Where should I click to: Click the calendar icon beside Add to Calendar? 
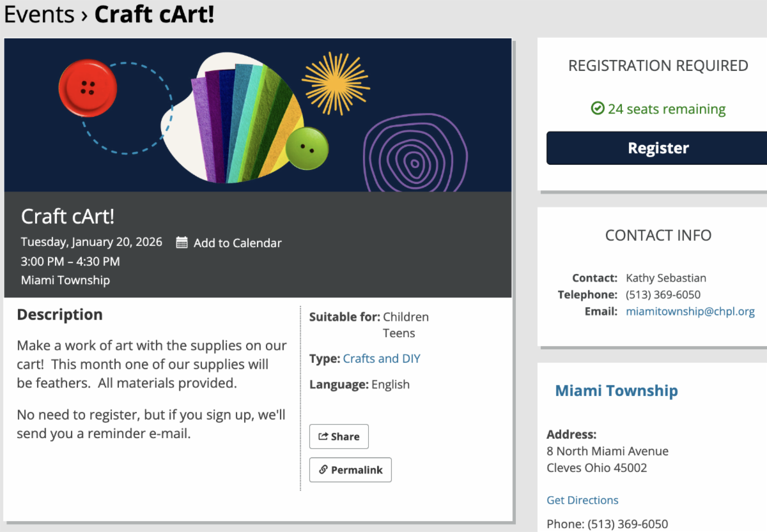pos(182,243)
